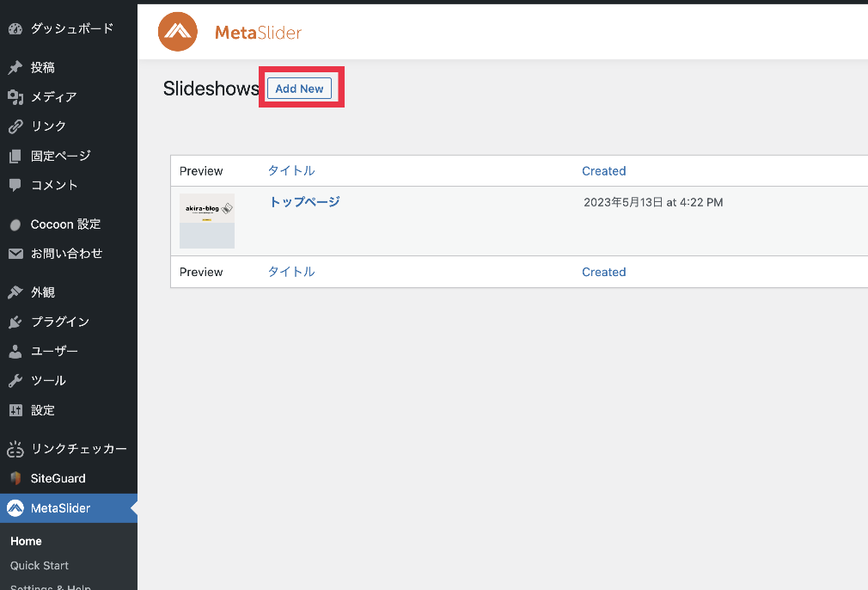Image resolution: width=868 pixels, height=590 pixels.
Task: Click the user icon beside ユーザー
Action: pyautogui.click(x=15, y=351)
